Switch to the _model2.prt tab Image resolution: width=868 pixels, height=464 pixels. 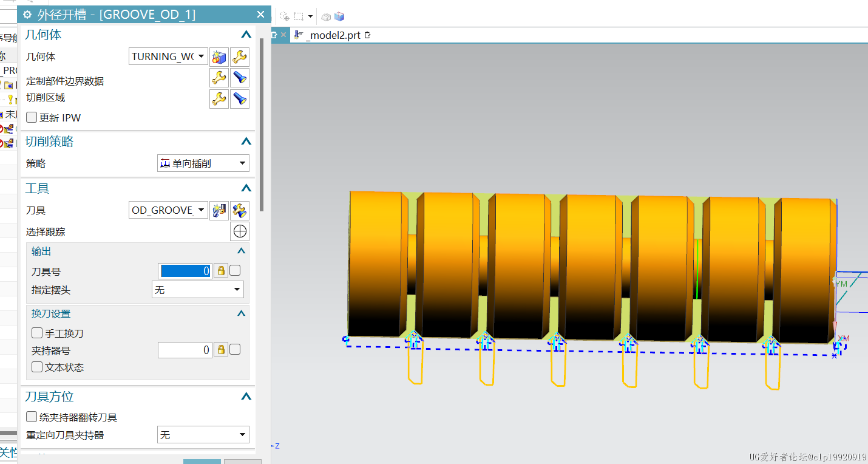(x=333, y=35)
